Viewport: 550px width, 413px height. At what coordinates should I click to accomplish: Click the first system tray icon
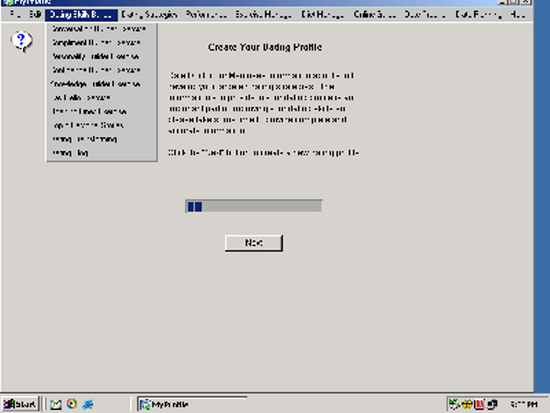pyautogui.click(x=454, y=404)
